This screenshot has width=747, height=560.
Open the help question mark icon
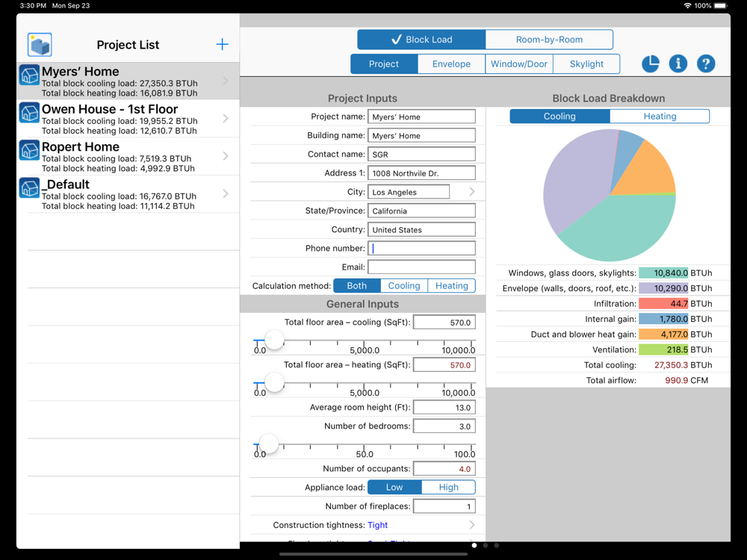point(706,63)
